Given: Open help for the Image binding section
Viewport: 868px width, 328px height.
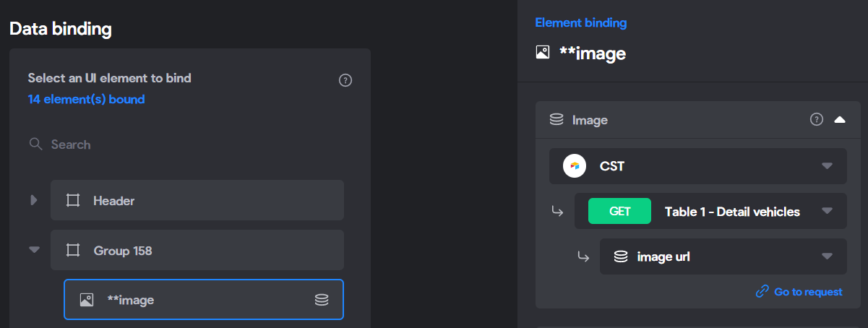Looking at the screenshot, I should 817,119.
